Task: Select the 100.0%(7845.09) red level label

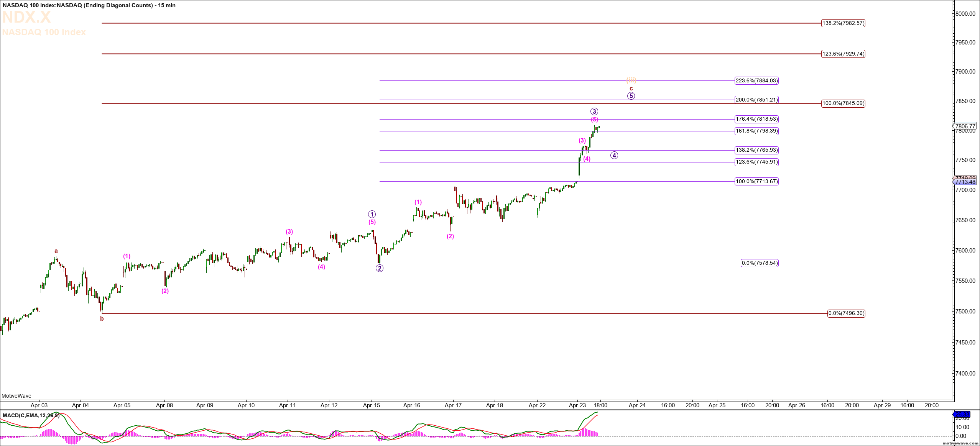Action: click(x=843, y=103)
